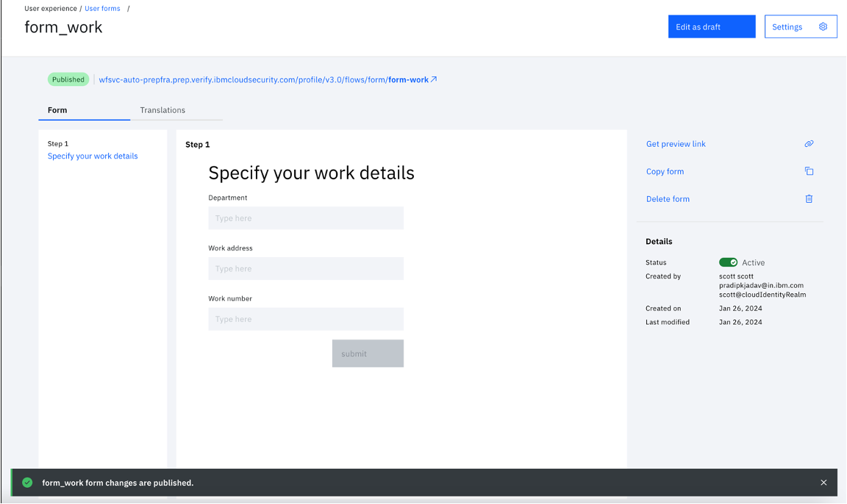
Task: Click the external link arrow after form-work URL
Action: [433, 79]
